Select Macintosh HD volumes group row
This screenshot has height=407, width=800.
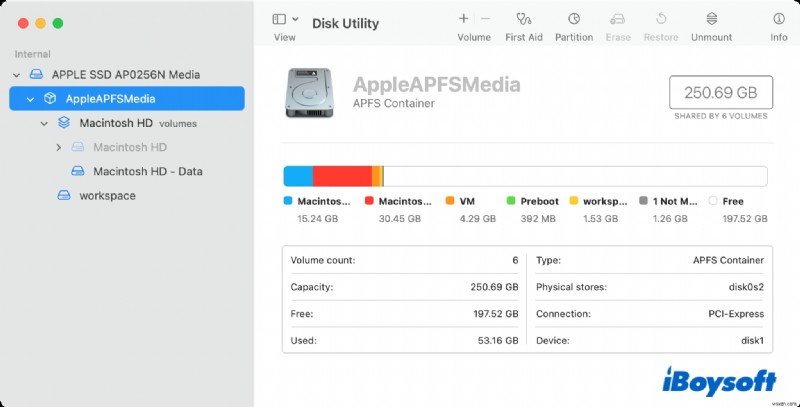[127, 123]
